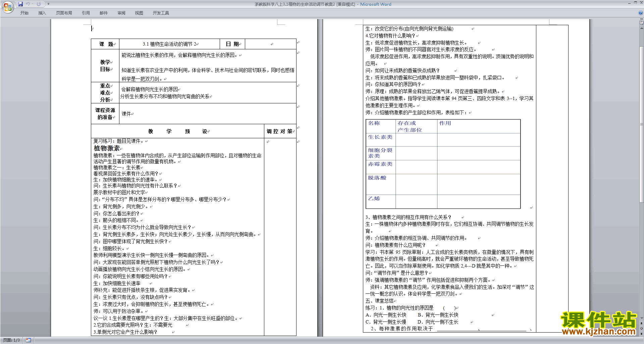Click the '教学目标' row heading
644x344 pixels.
pos(105,66)
